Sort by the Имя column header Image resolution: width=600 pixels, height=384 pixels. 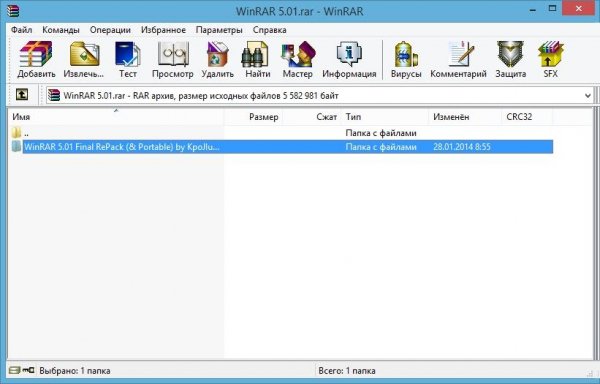116,117
